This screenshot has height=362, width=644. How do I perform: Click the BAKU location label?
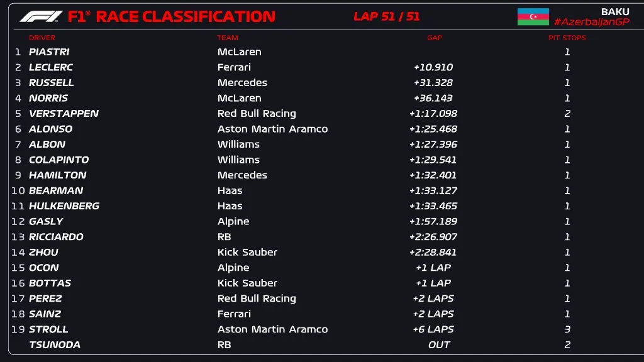(x=614, y=11)
